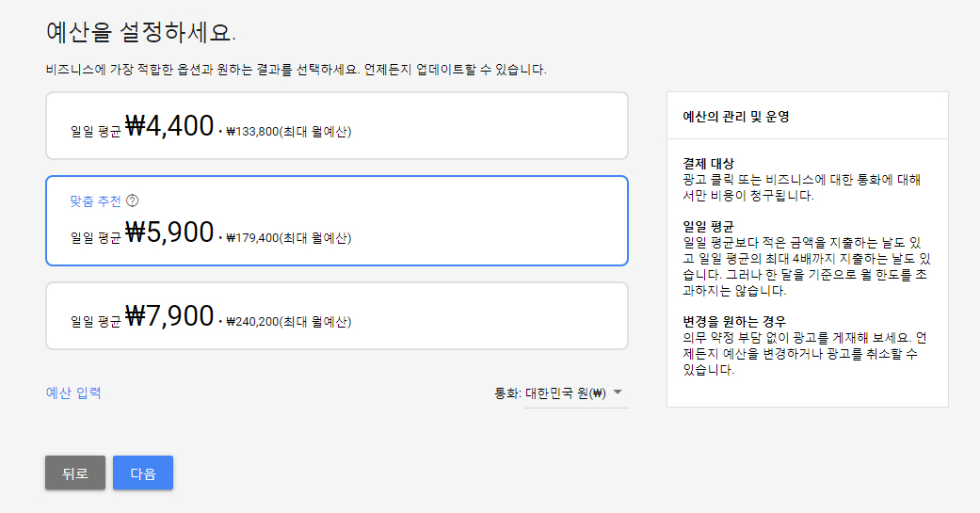Click the 변경을 원하는 경우 heading
Viewport: 980px width, 513px height.
click(x=733, y=321)
